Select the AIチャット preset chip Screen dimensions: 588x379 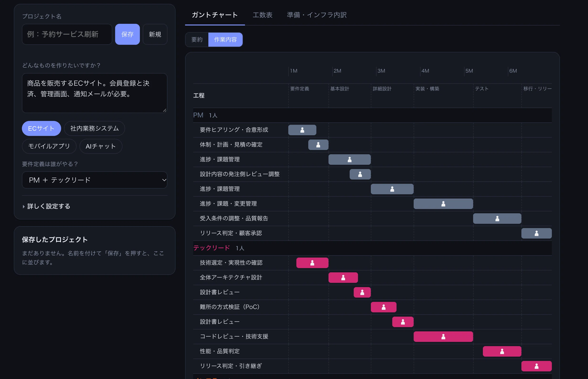coord(101,146)
